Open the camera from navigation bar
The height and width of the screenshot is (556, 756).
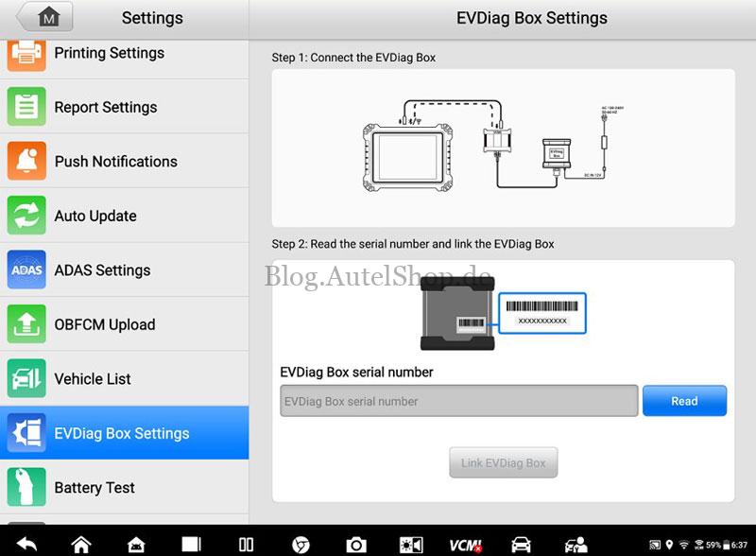(x=356, y=545)
